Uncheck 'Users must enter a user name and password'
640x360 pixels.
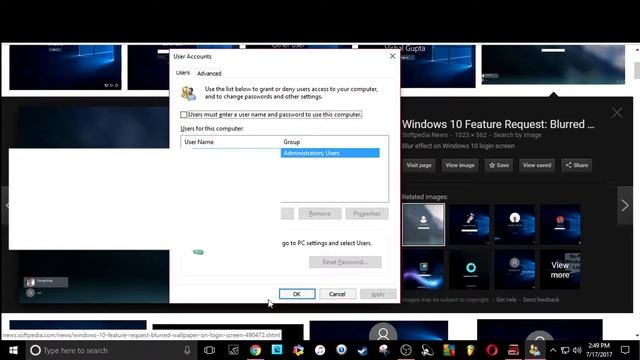184,115
